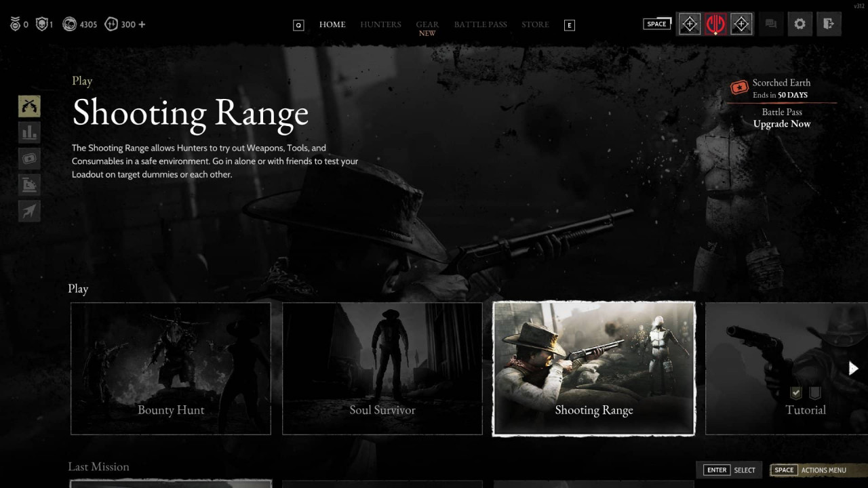Select the Soul Survivor mode card
Screen dimensions: 868x488
pos(382,369)
